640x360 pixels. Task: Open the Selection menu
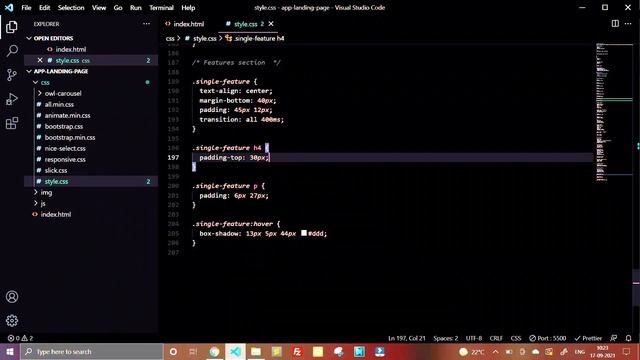pyautogui.click(x=71, y=8)
